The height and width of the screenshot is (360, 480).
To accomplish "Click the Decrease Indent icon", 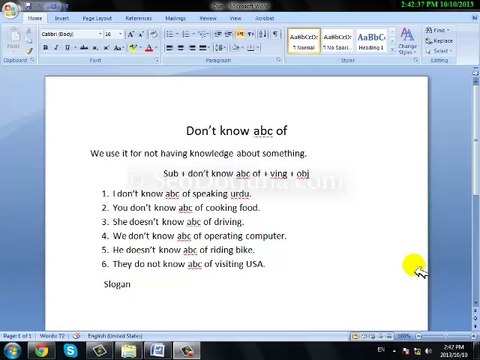I will point(218,34).
